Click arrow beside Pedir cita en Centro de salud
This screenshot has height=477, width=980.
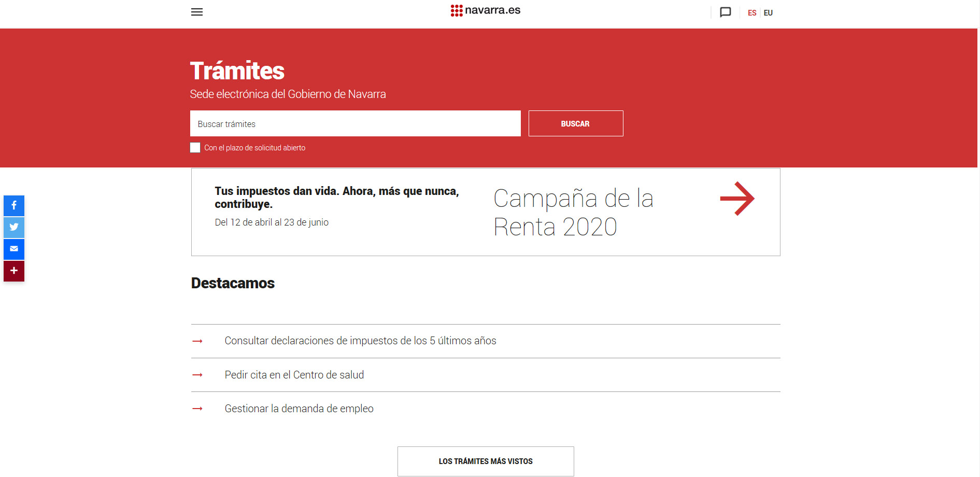pyautogui.click(x=197, y=375)
